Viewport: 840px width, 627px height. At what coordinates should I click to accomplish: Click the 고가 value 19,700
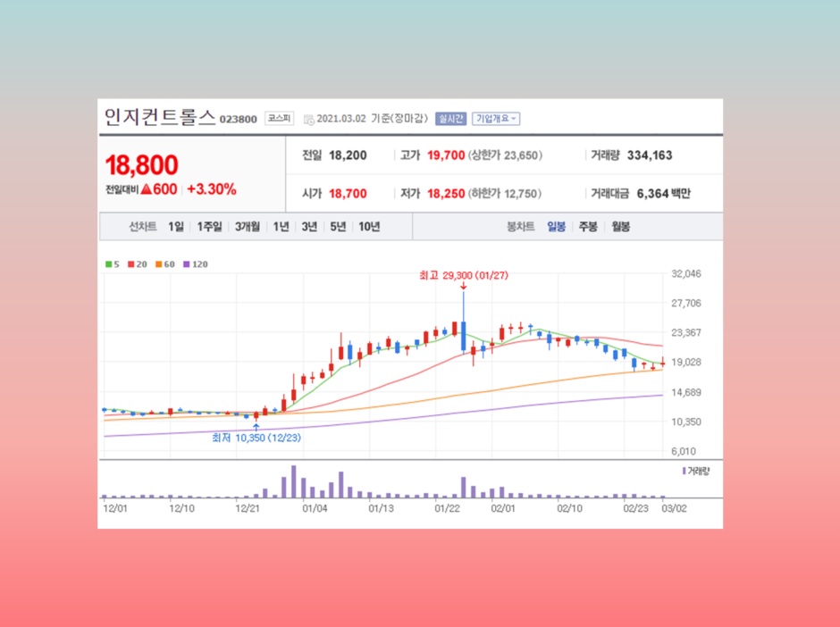446,155
